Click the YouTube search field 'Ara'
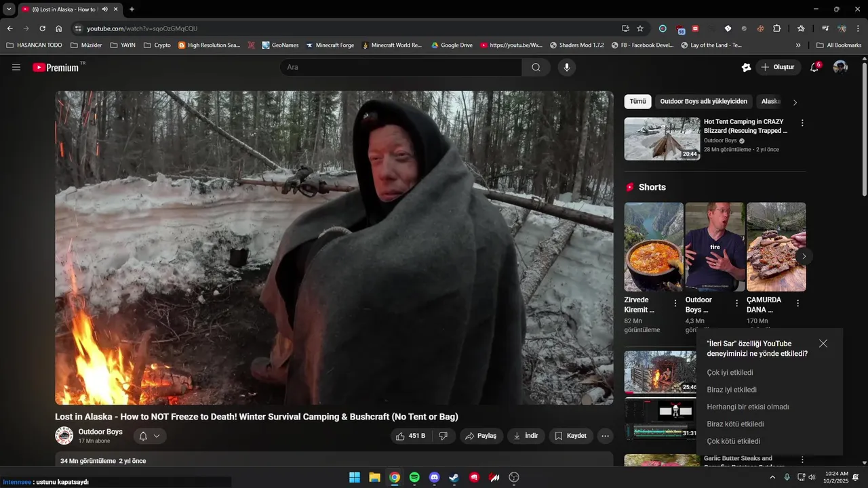Screen dimensions: 868x488 click(x=401, y=67)
